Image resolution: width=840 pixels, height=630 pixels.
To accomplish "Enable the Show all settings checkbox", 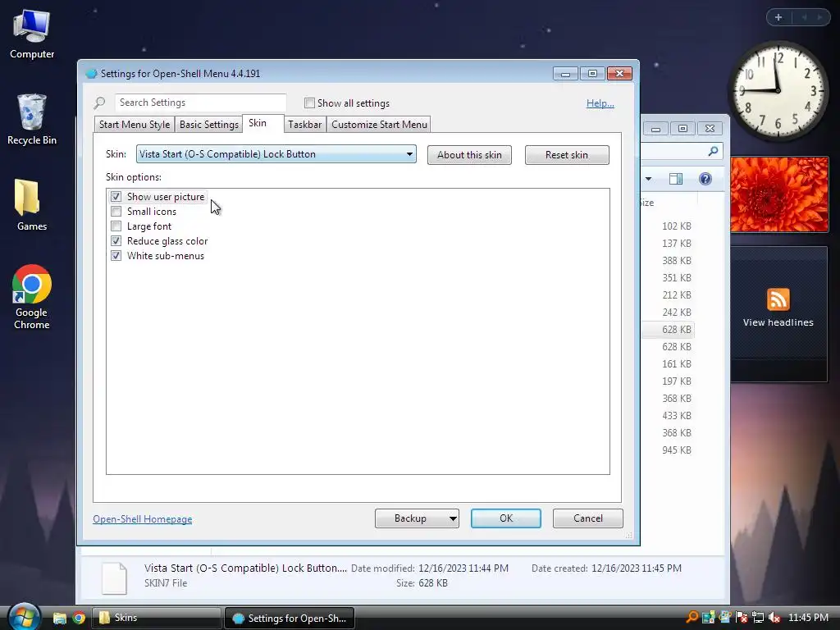I will pos(309,103).
